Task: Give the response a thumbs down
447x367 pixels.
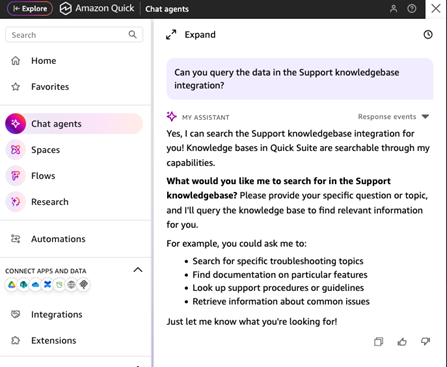Action: coord(425,342)
